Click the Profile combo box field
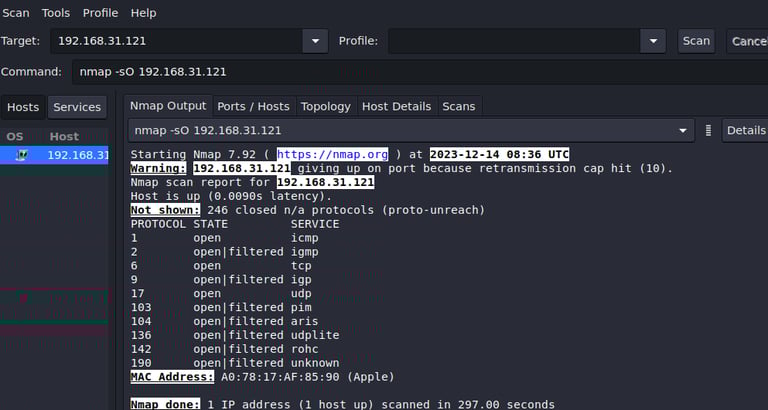 514,41
